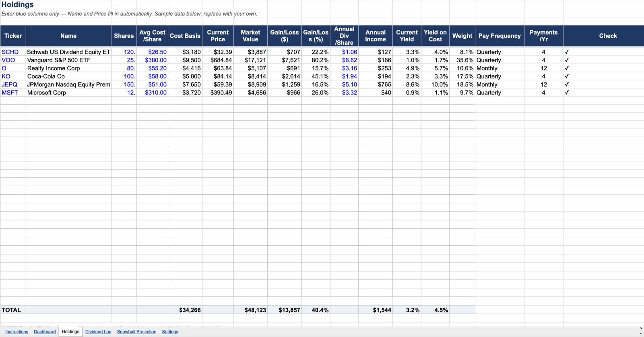Select the Vanguard S&P 500 ETF cell
This screenshot has width=644, height=337.
click(x=68, y=60)
